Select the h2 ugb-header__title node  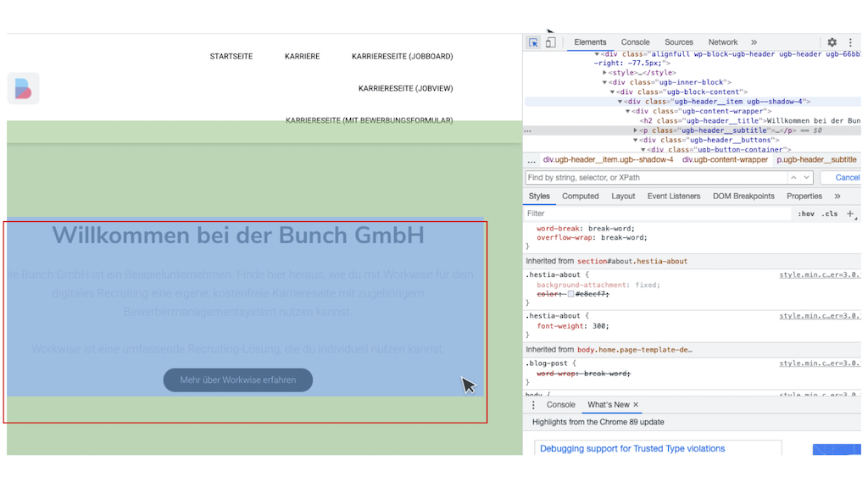749,120
